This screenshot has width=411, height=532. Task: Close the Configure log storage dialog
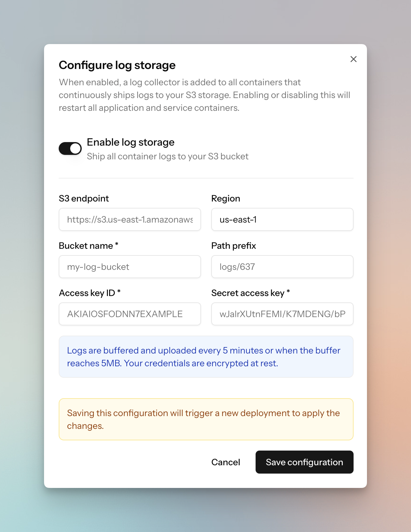click(353, 59)
